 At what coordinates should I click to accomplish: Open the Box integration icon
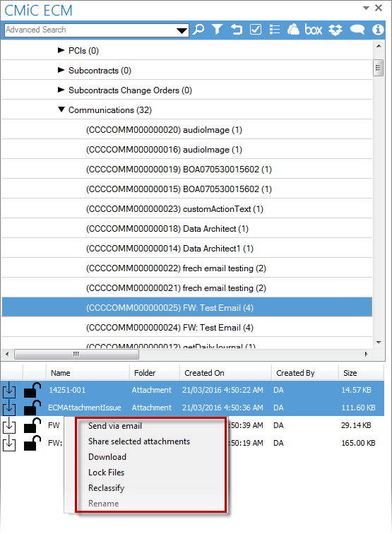coord(314,30)
